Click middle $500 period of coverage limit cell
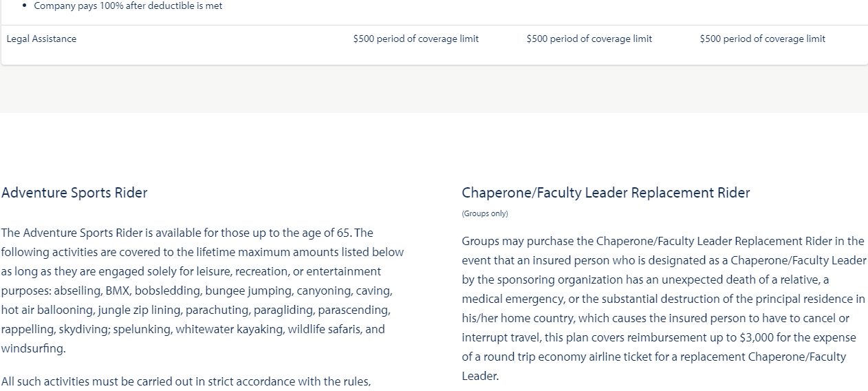This screenshot has height=391, width=868. point(589,39)
